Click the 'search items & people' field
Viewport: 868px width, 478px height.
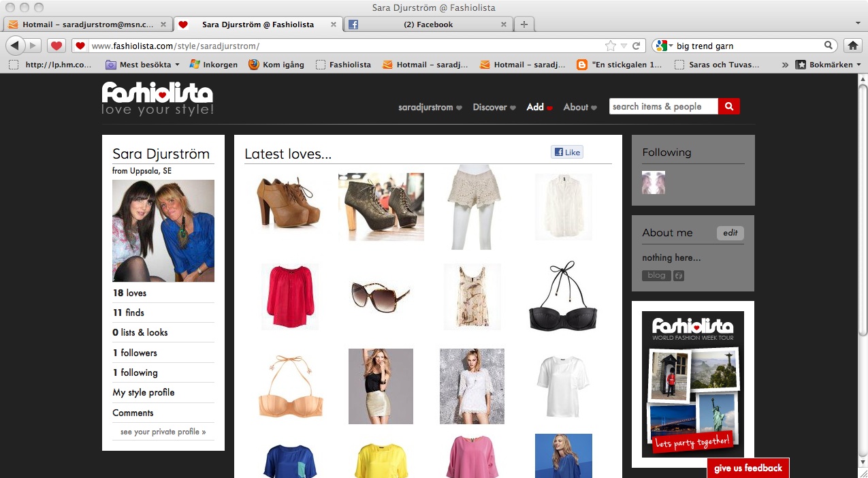[x=664, y=106]
